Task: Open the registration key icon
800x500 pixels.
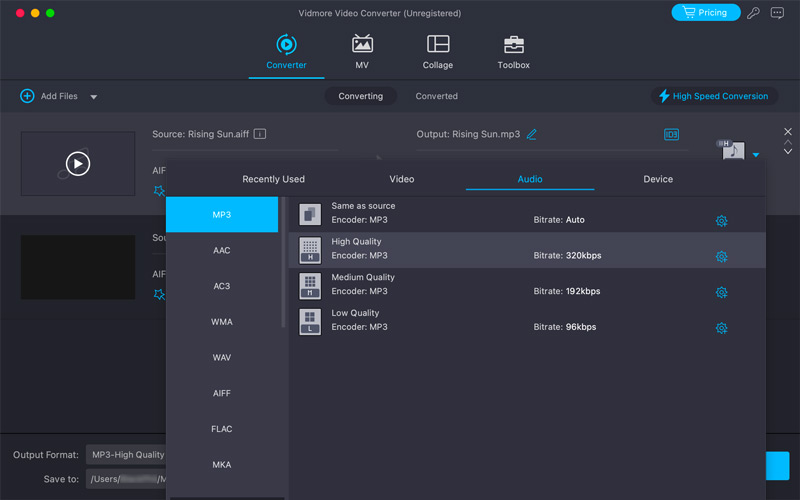Action: [753, 13]
